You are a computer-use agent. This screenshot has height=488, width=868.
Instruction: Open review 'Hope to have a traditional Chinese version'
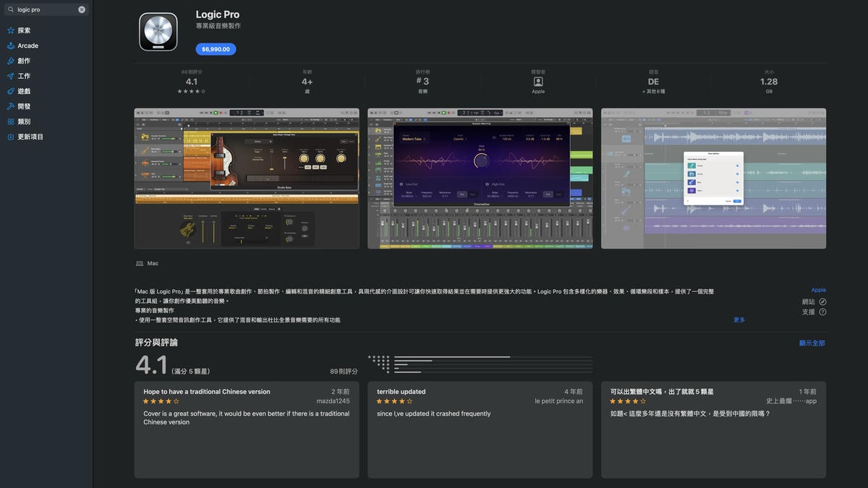(x=247, y=429)
